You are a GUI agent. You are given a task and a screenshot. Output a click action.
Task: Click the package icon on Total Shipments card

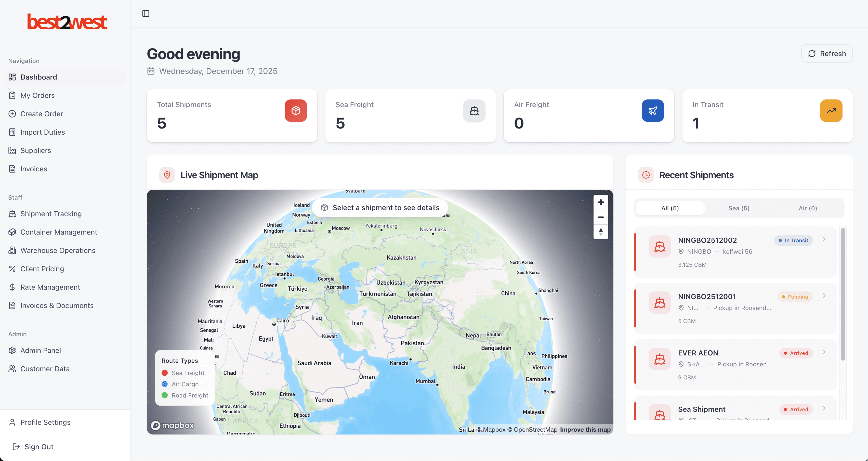(x=296, y=110)
